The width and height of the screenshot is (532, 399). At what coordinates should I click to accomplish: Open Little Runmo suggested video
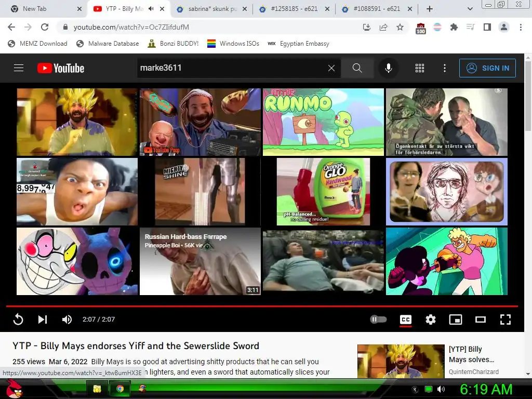pos(323,122)
